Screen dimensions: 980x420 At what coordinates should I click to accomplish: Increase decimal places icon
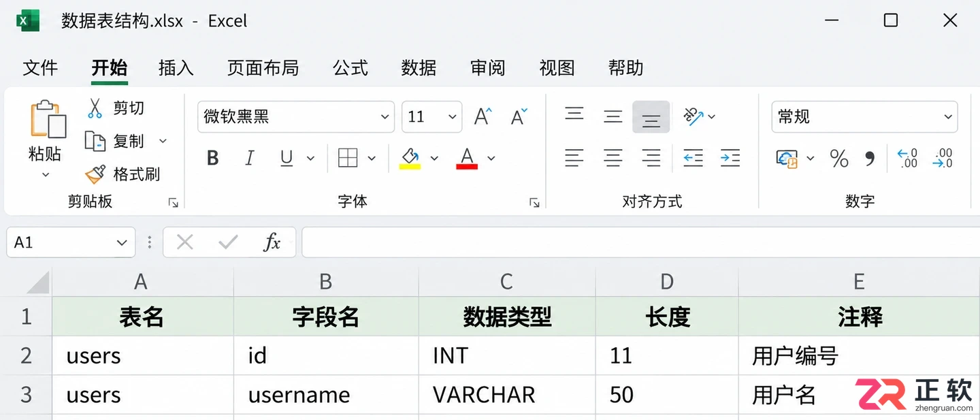907,159
